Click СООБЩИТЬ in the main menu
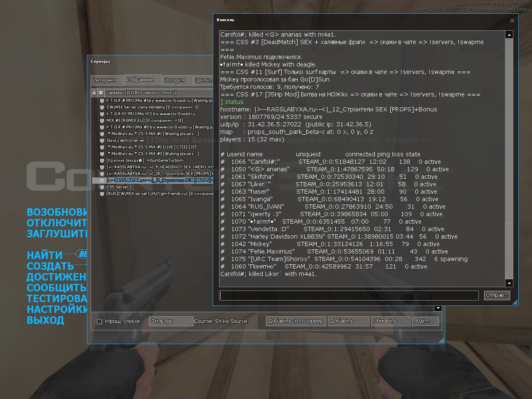The width and height of the screenshot is (532, 399). point(57,288)
